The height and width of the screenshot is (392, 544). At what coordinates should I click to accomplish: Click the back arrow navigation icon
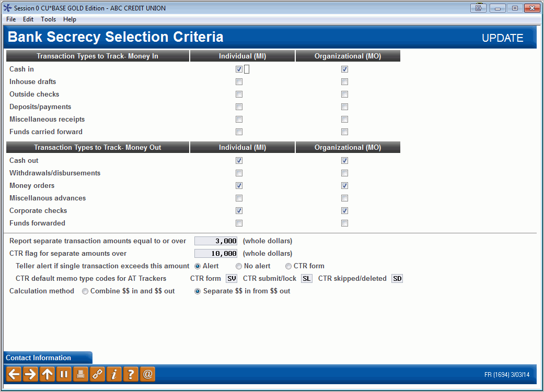pyautogui.click(x=14, y=374)
